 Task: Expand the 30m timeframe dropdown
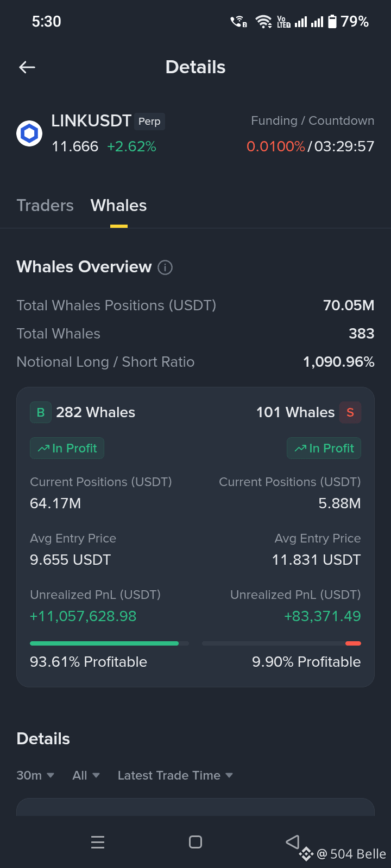tap(35, 775)
